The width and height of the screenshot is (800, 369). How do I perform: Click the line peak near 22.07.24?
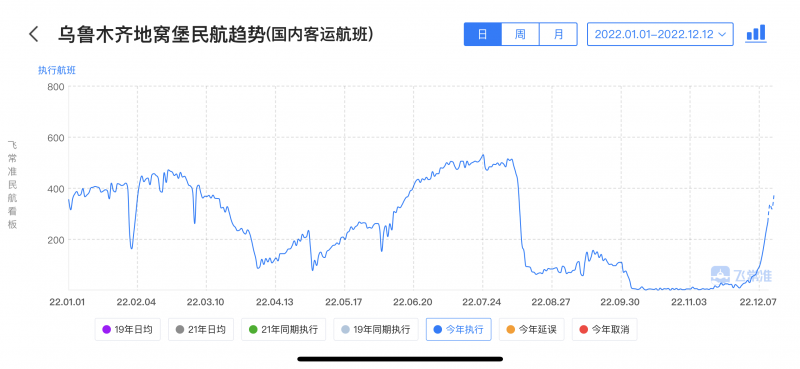[483, 155]
